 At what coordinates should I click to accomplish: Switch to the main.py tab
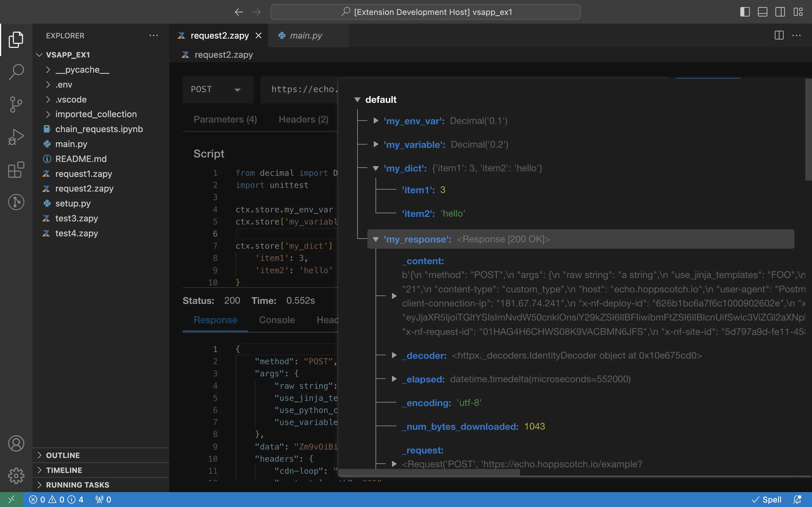(306, 35)
